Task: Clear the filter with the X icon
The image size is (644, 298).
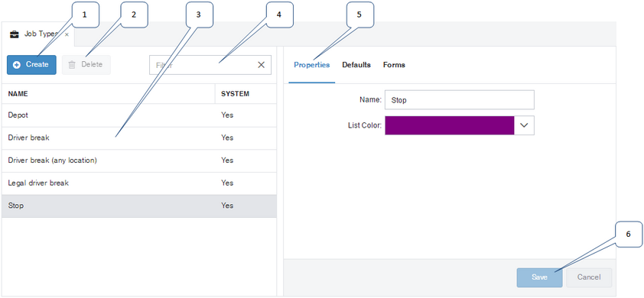Action: (262, 65)
